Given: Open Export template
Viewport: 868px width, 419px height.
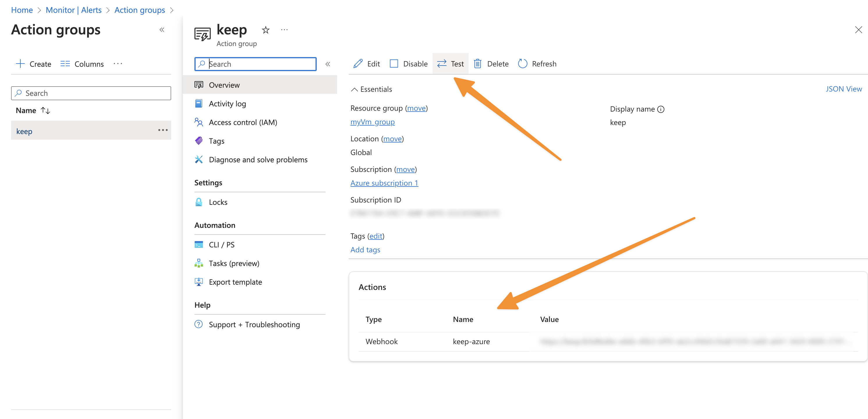Looking at the screenshot, I should [x=260, y=282].
